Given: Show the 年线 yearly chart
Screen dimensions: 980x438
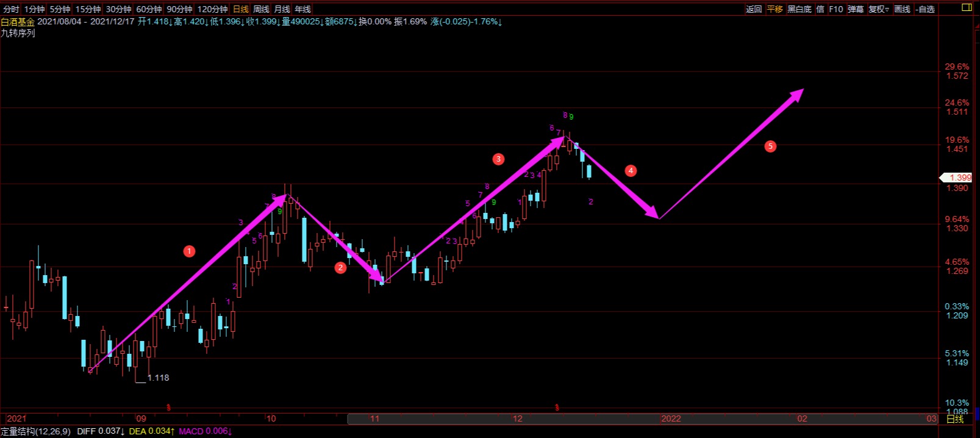Looking at the screenshot, I should 302,9.
